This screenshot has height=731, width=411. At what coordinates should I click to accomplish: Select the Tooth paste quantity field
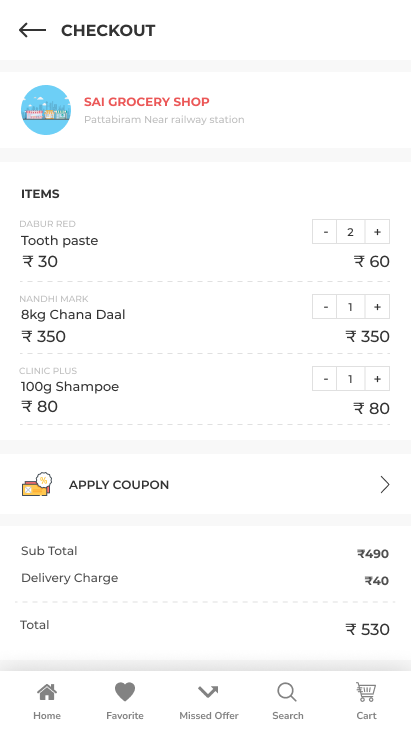[350, 232]
